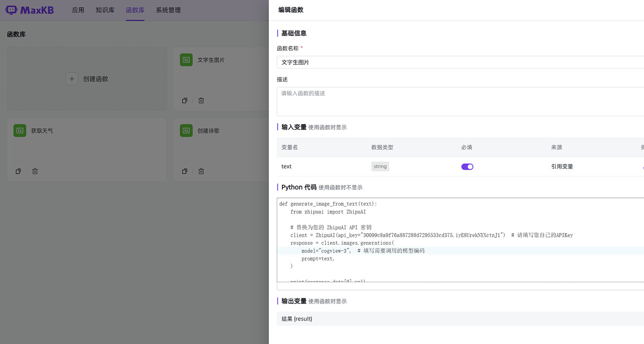
Task: Open the 获取天气 function card title
Action: [x=42, y=131]
